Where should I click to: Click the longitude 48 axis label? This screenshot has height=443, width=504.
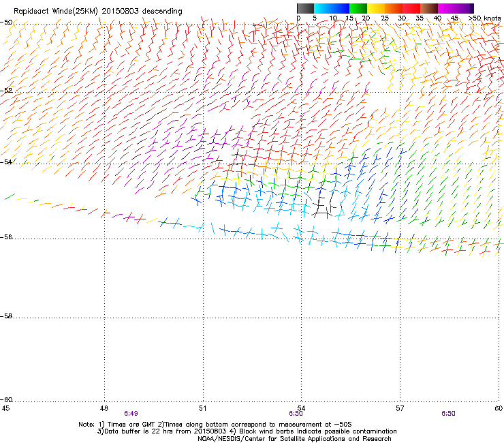coord(104,408)
